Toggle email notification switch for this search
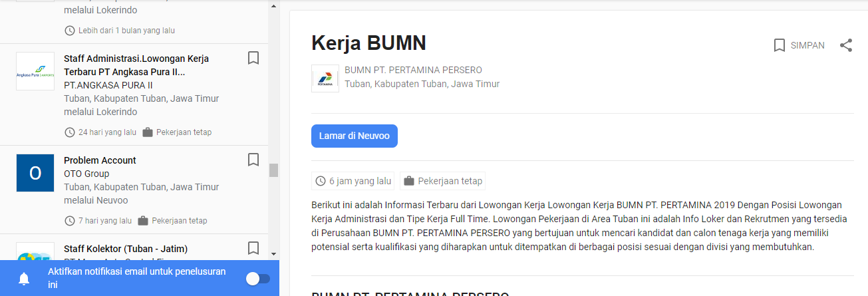The image size is (868, 296). pos(258,279)
